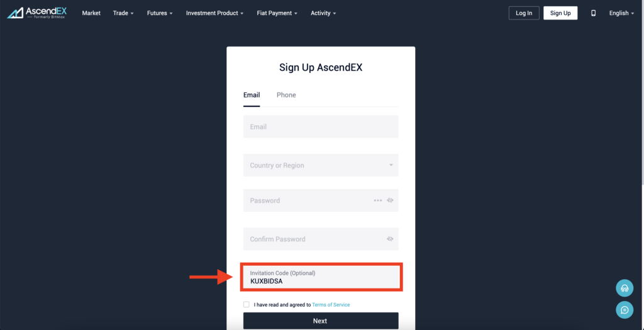Select the Email sign-up tab

pos(252,95)
